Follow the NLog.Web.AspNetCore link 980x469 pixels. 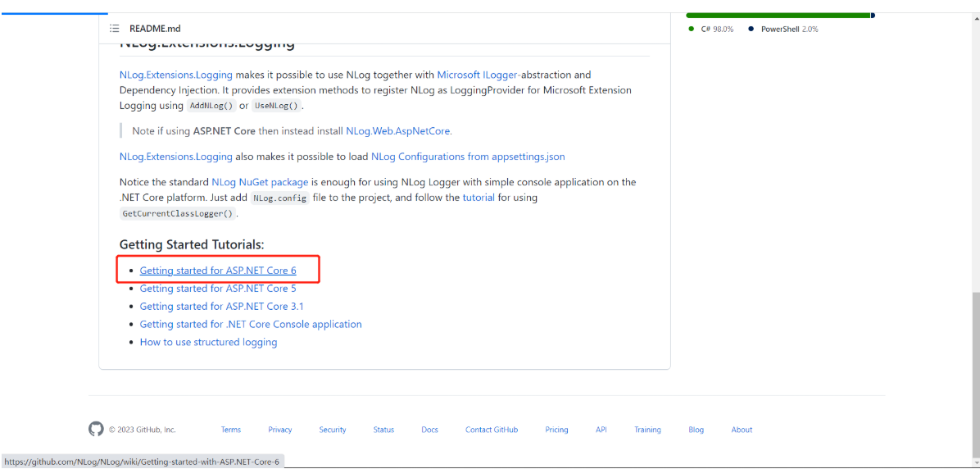pyautogui.click(x=399, y=131)
